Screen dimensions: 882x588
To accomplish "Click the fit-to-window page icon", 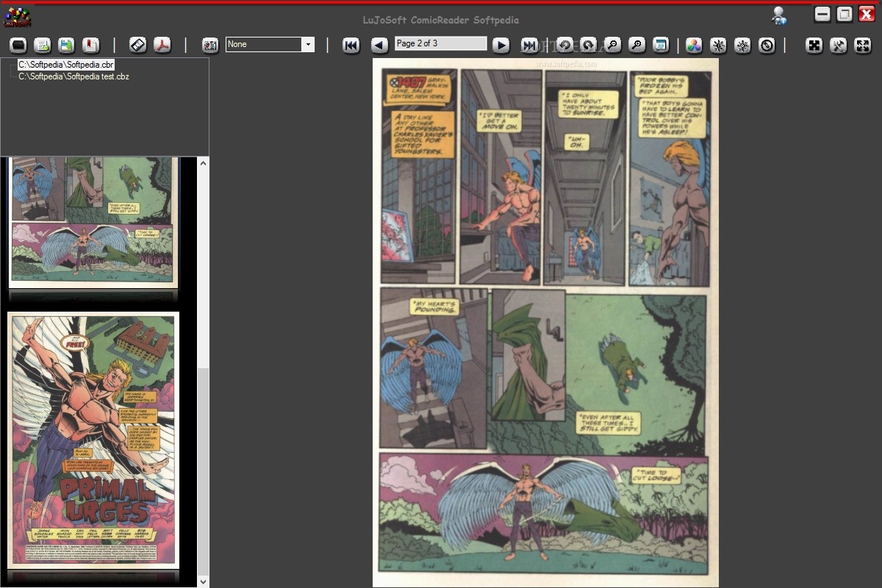I will tap(661, 45).
